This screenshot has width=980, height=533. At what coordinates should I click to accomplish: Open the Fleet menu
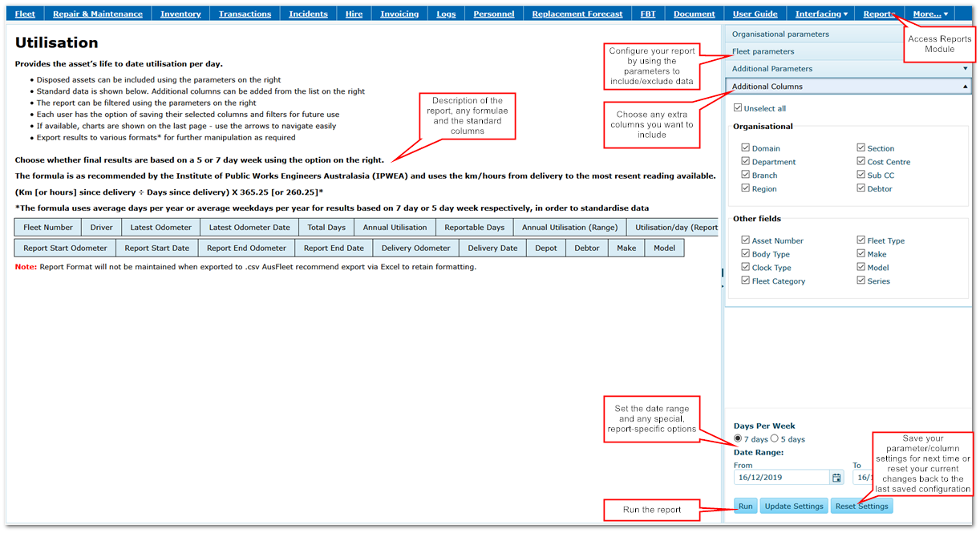(x=25, y=14)
